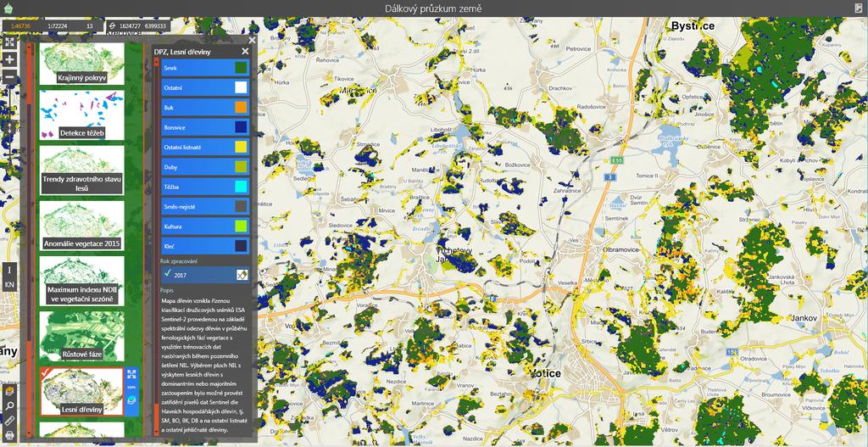Click the orange Buk color swatch

[x=241, y=108]
